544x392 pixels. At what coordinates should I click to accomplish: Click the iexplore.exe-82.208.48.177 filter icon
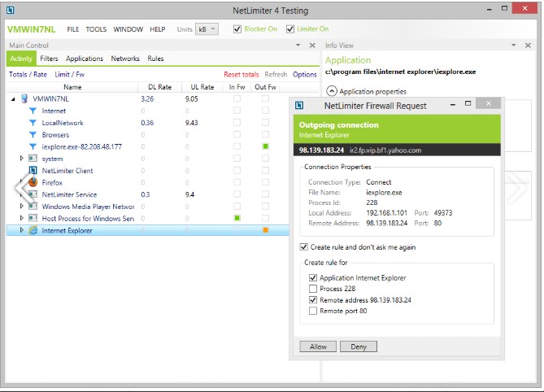click(x=33, y=146)
